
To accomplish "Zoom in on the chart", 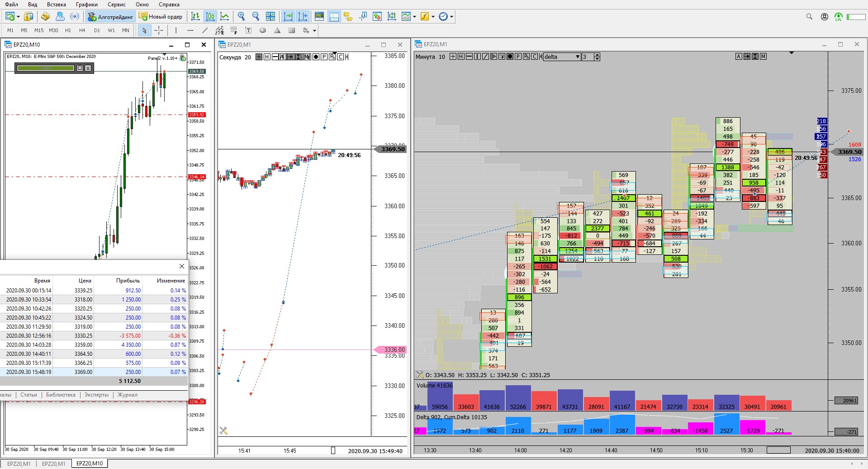I will (242, 17).
